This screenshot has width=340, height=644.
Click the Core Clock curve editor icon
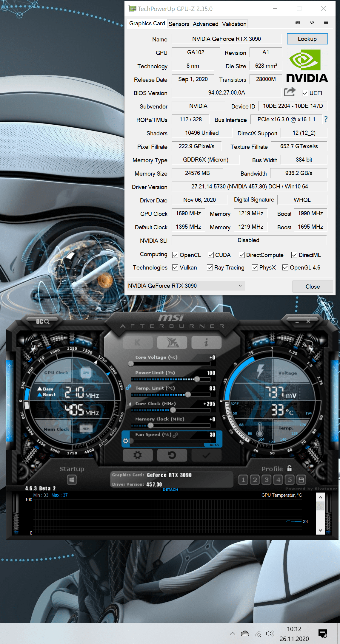click(x=129, y=404)
